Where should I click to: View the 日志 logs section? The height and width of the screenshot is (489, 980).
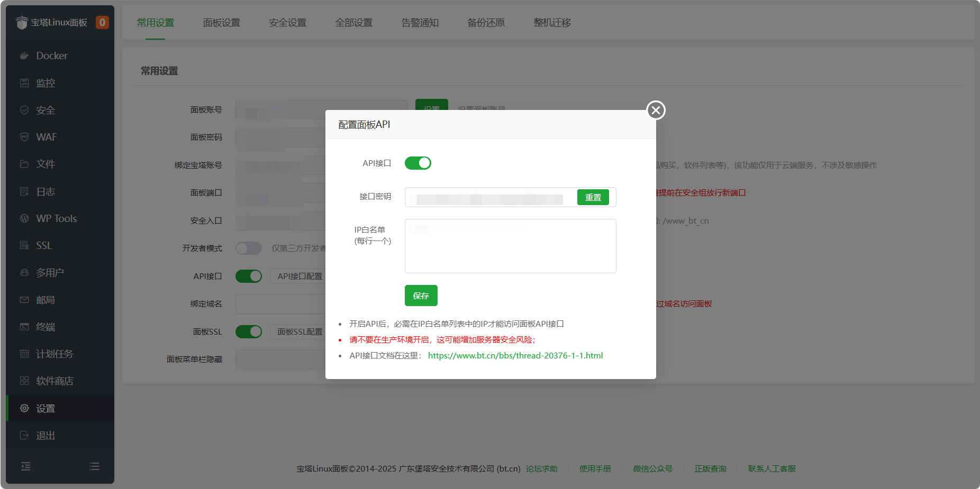coord(46,191)
